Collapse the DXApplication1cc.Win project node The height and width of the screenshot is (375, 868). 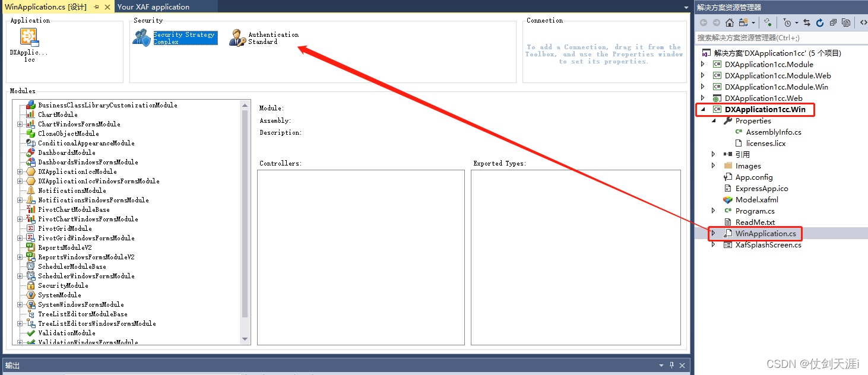pyautogui.click(x=703, y=109)
